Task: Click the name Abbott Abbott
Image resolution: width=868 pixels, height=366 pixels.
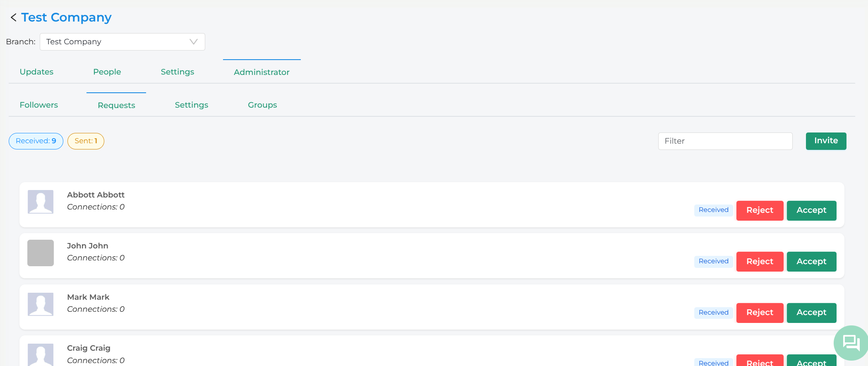Action: 96,195
